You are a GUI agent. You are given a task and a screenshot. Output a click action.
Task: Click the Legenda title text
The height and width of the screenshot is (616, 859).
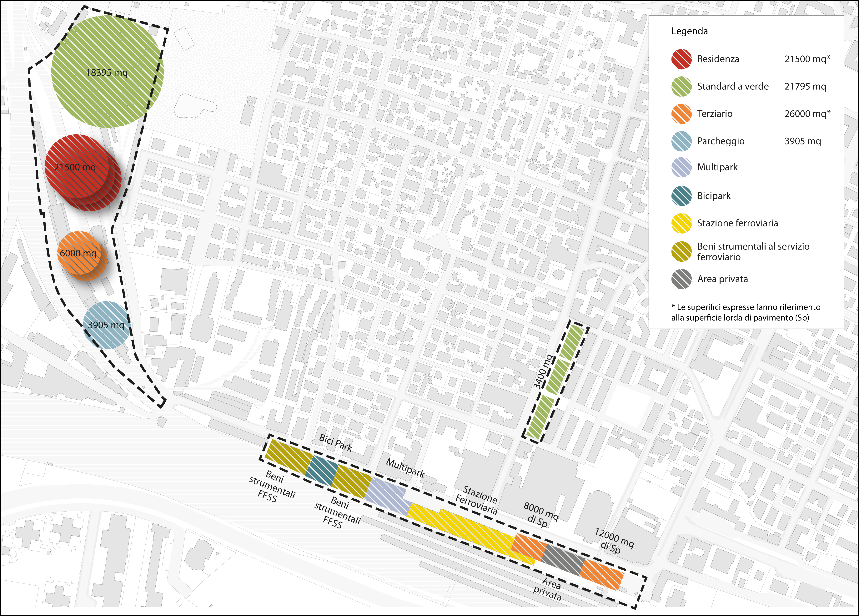click(689, 31)
